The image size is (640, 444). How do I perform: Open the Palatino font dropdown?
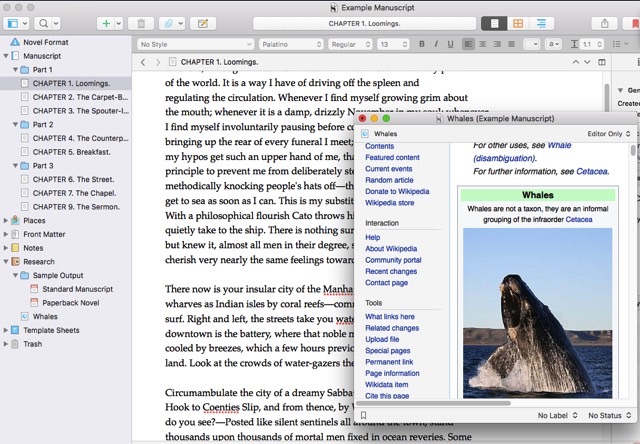pos(291,44)
